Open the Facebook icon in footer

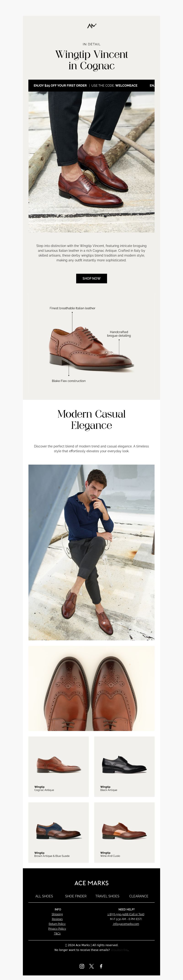(101, 966)
